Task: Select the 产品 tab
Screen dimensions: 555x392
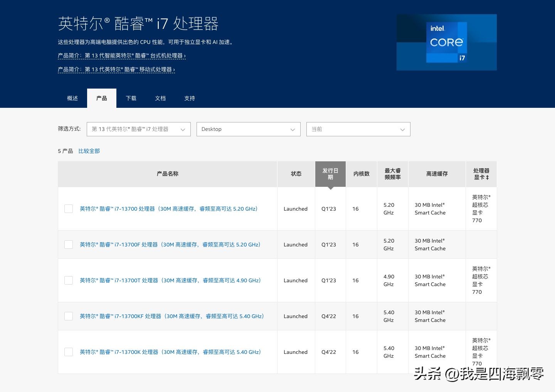Action: 101,98
